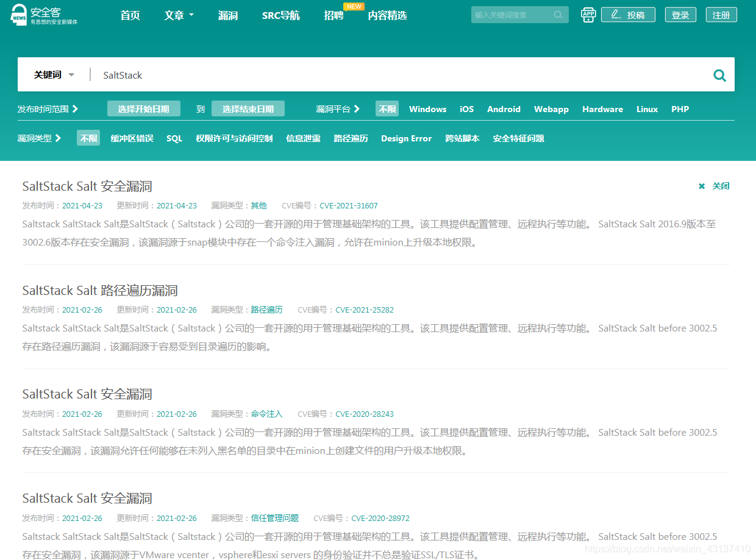Click vulnerability type 信任管理问题
Viewport: 756px width, 560px height.
click(x=275, y=519)
